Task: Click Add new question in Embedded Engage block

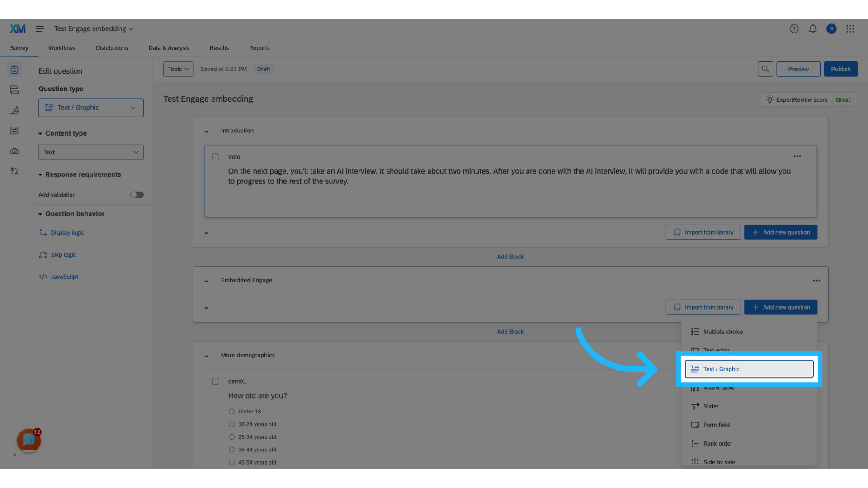Action: 780,307
